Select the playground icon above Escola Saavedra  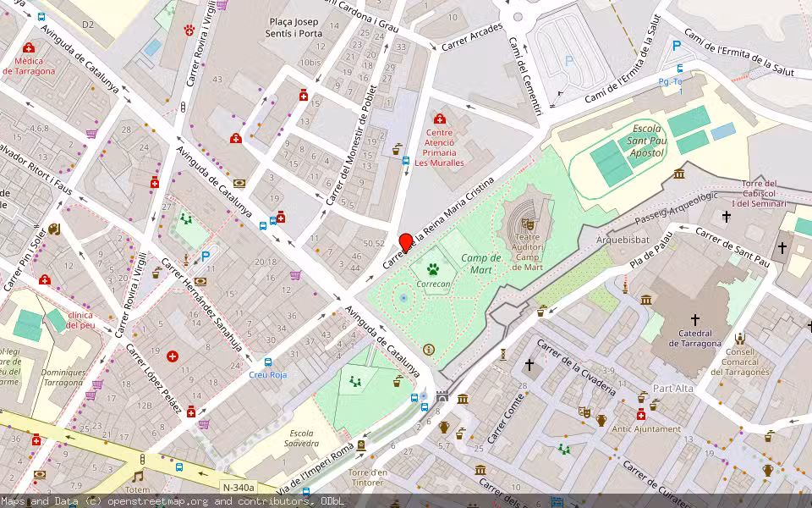(x=355, y=383)
